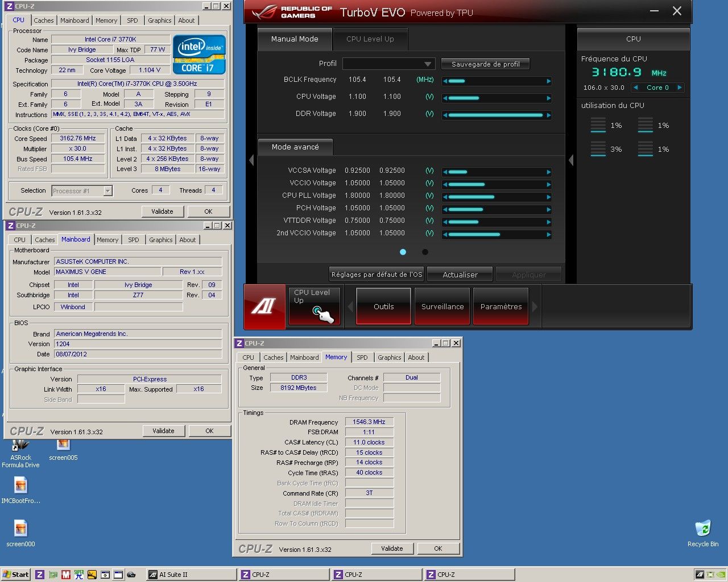Click MAXIMUS V GENE model field
Image resolution: width=728 pixels, height=582 pixels.
coord(107,272)
